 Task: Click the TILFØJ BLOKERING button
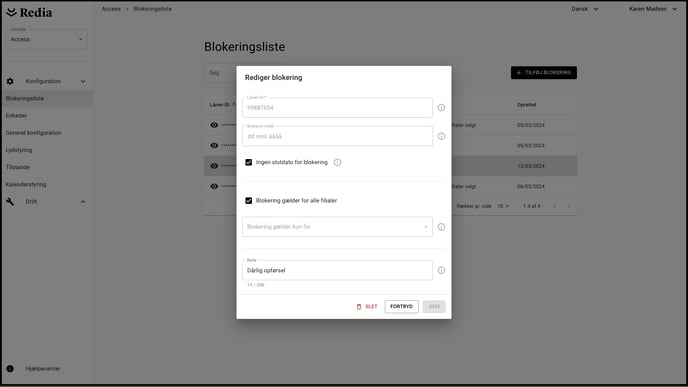click(x=544, y=72)
